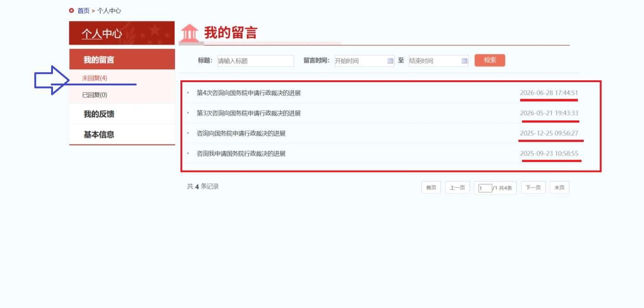Image resolution: width=644 pixels, height=308 pixels.
Task: Click the 个人中心 sidebar header
Action: (122, 33)
